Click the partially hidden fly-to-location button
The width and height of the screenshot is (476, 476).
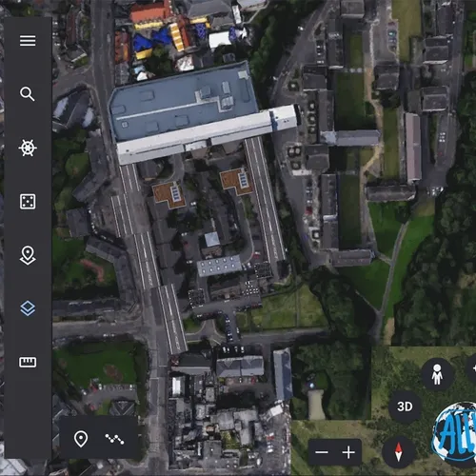(472, 368)
